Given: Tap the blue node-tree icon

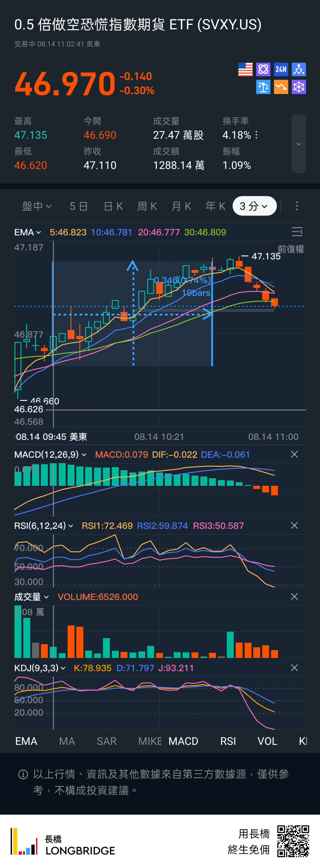Looking at the screenshot, I should tap(299, 69).
